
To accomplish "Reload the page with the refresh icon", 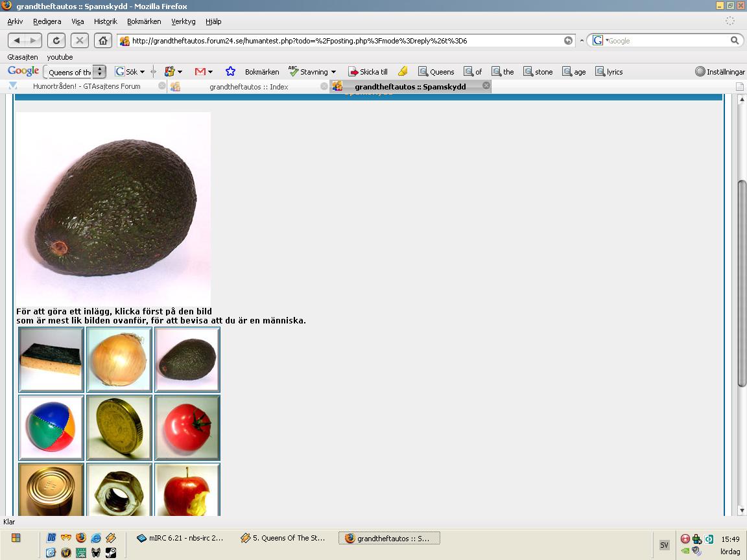I will pyautogui.click(x=56, y=40).
